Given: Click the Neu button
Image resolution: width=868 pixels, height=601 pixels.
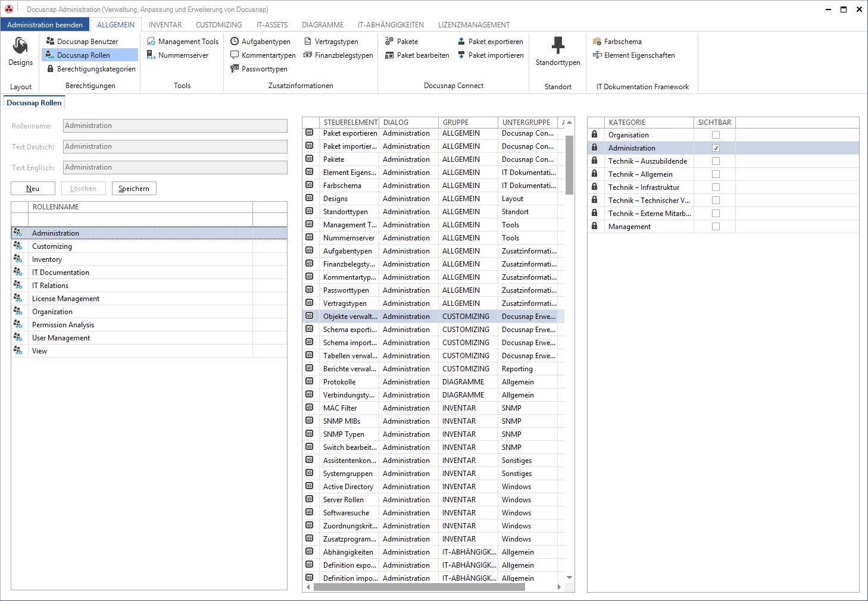Looking at the screenshot, I should (33, 189).
